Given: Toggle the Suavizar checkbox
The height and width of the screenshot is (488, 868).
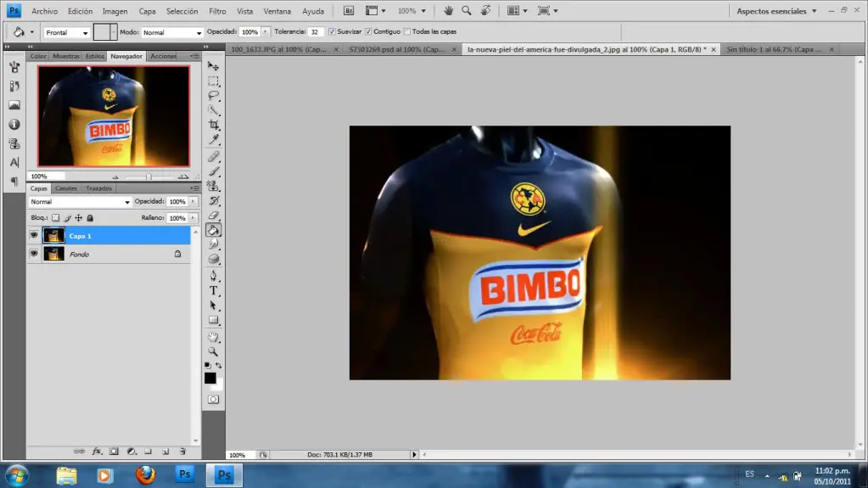Looking at the screenshot, I should coord(332,31).
